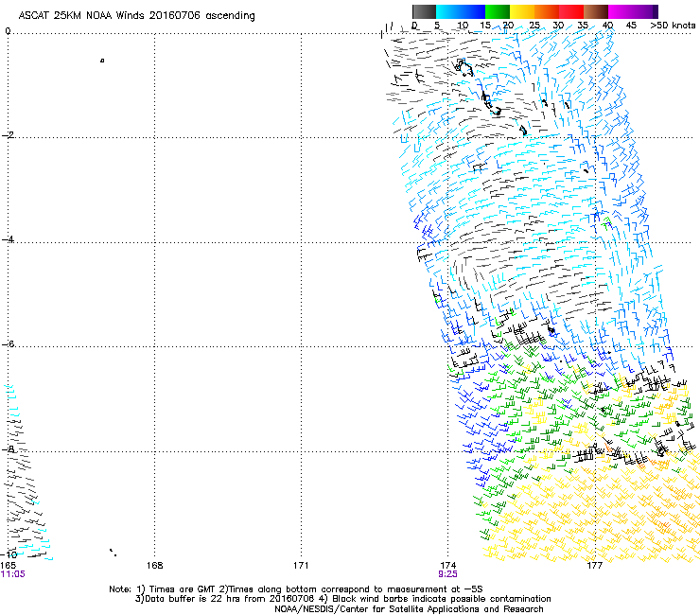Click the note line "3)Data buffer is 22 hrs"

click(342, 599)
